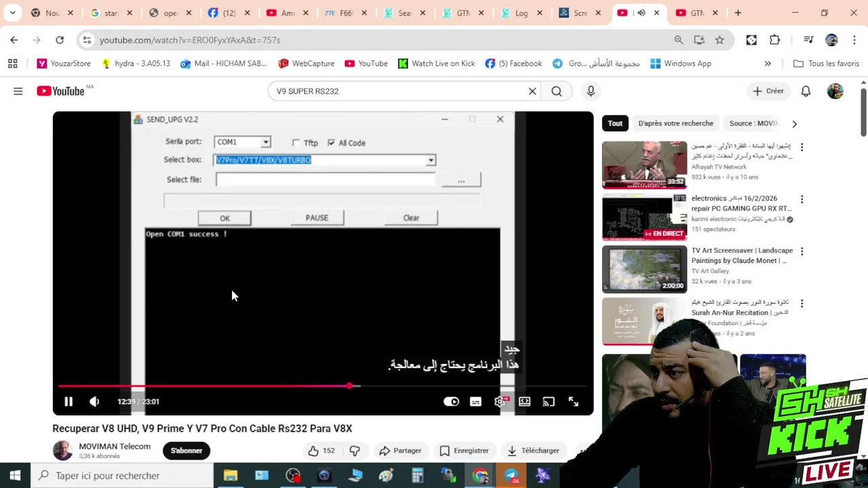868x488 pixels.
Task: Dislike the video
Action: coord(355,451)
